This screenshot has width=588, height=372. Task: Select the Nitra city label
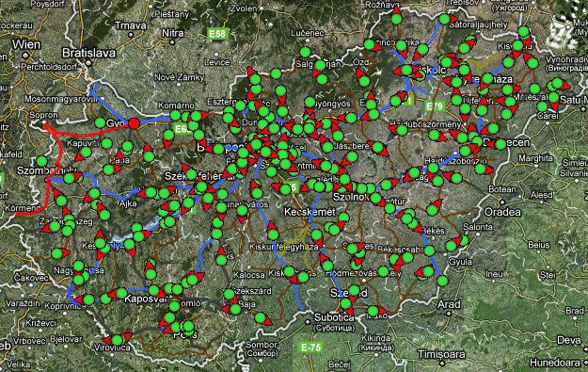pos(173,33)
